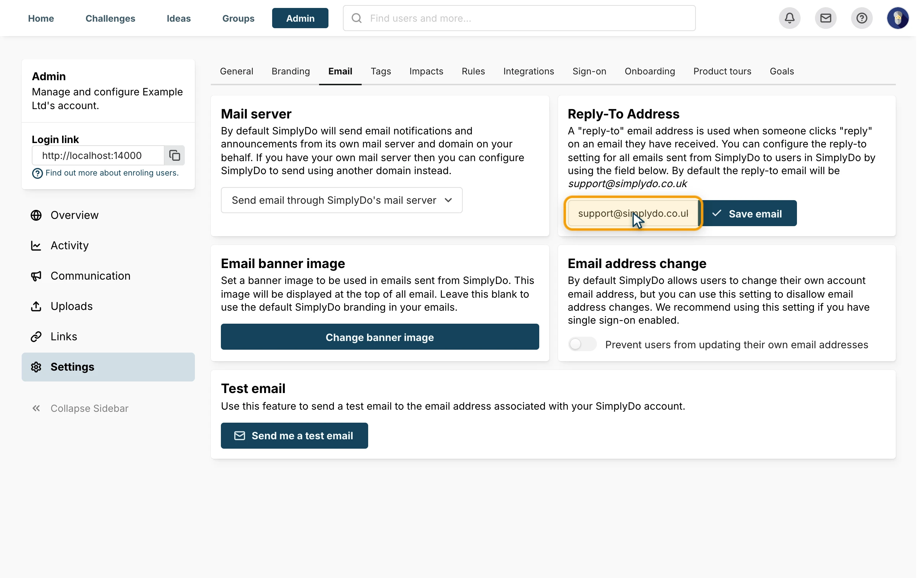Open the Tags tab
924x578 pixels.
(381, 71)
